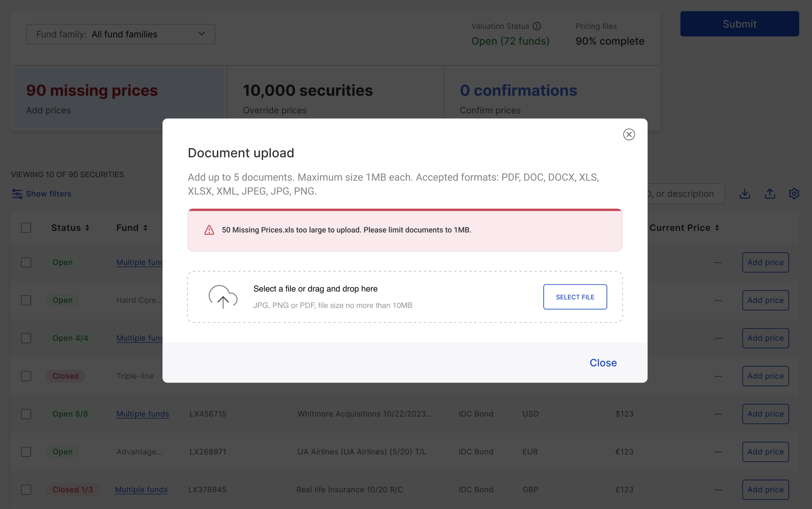Click the warning triangle icon in the error banner

209,230
